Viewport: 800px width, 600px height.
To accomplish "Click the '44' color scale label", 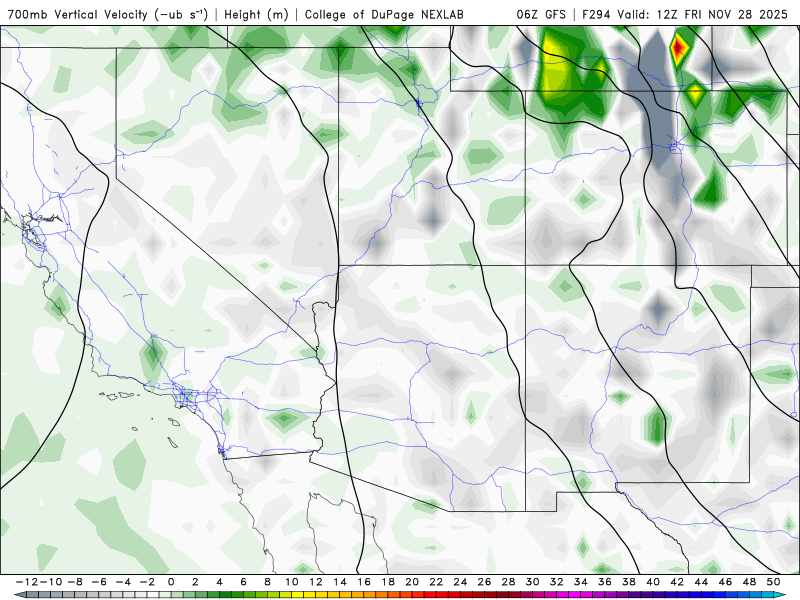I will (701, 582).
